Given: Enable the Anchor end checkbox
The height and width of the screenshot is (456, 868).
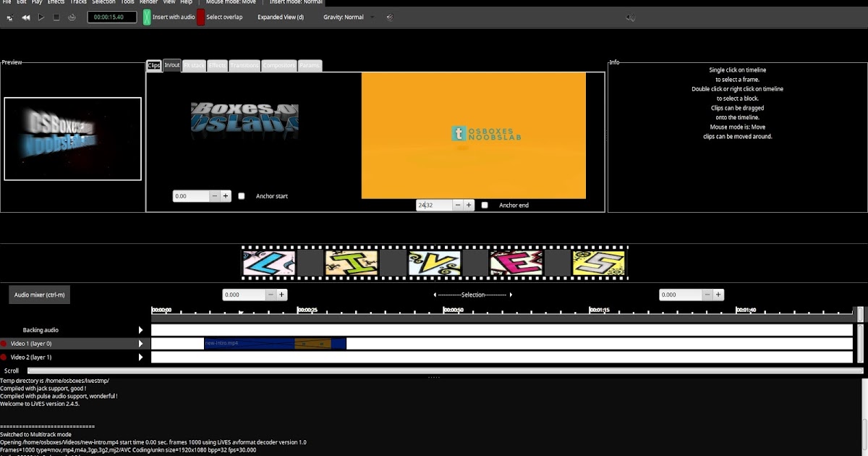Looking at the screenshot, I should pyautogui.click(x=485, y=206).
